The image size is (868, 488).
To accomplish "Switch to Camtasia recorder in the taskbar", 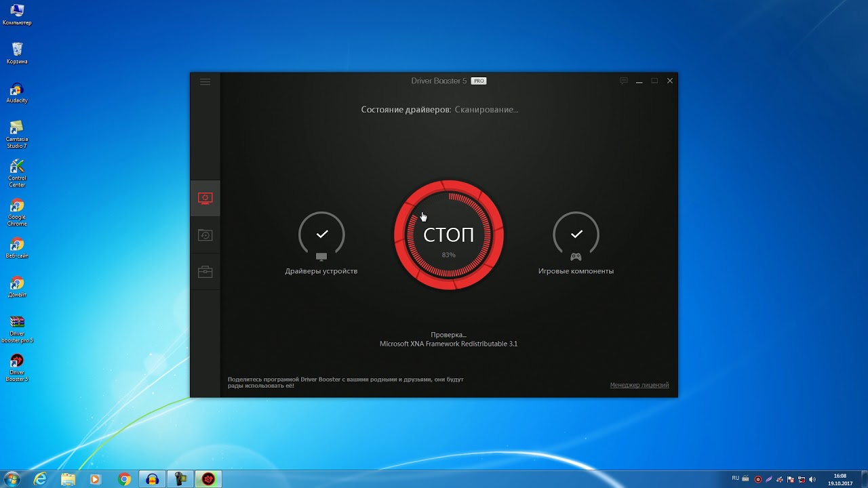I will [180, 479].
